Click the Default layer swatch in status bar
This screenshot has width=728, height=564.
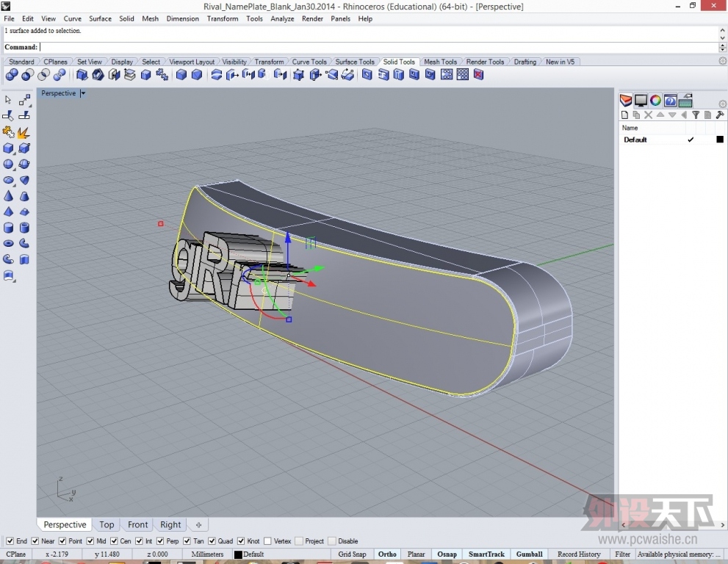tap(238, 554)
